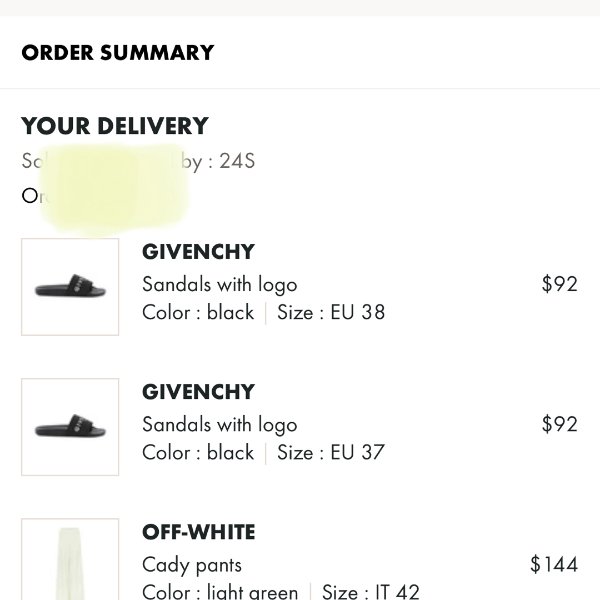Select 'Sandals with logo' for size EU 38
The width and height of the screenshot is (600, 600).
point(219,284)
